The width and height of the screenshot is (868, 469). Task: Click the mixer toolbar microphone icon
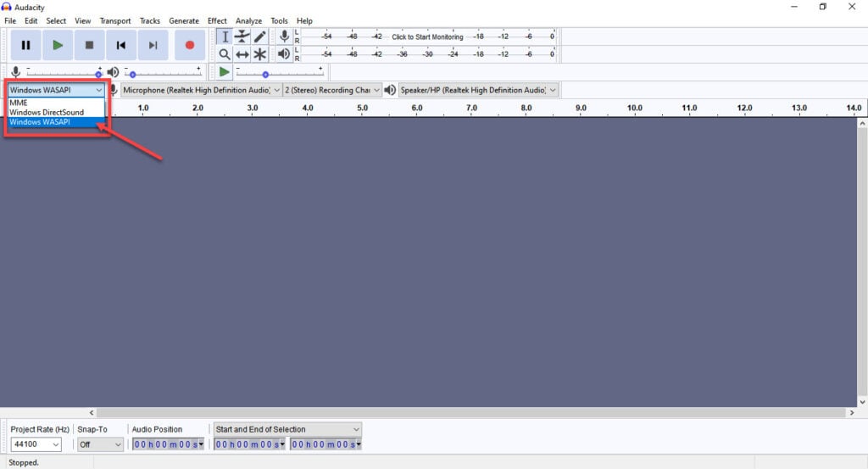[15, 72]
